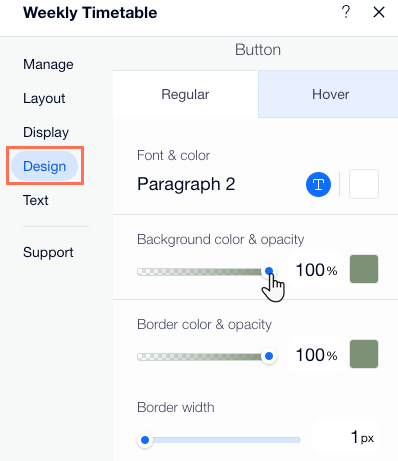The height and width of the screenshot is (461, 398).
Task: Open the Text section
Action: tap(36, 200)
